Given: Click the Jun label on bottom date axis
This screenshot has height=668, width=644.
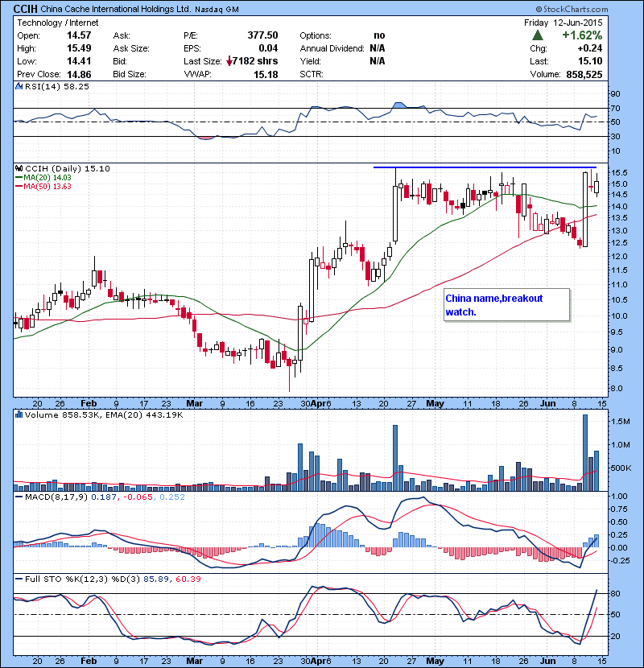Looking at the screenshot, I should click(x=548, y=662).
